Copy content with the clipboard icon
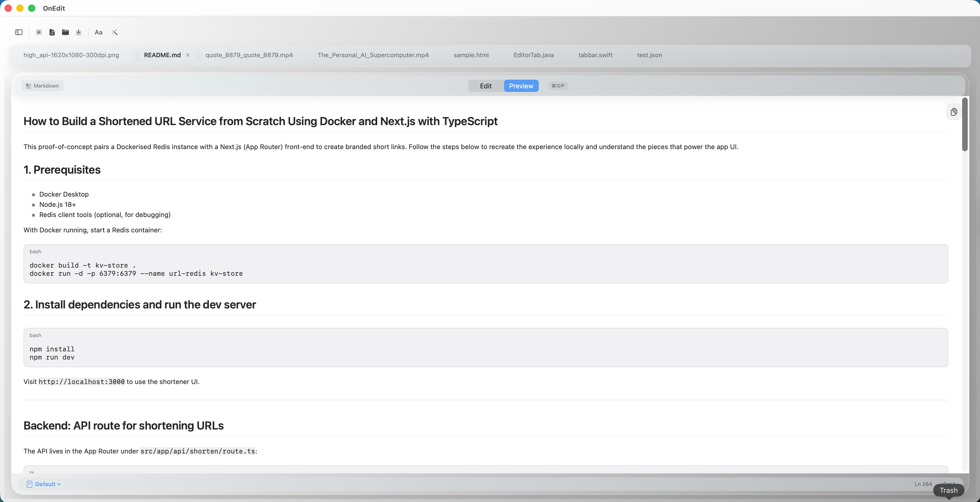This screenshot has width=980, height=502. pos(953,112)
